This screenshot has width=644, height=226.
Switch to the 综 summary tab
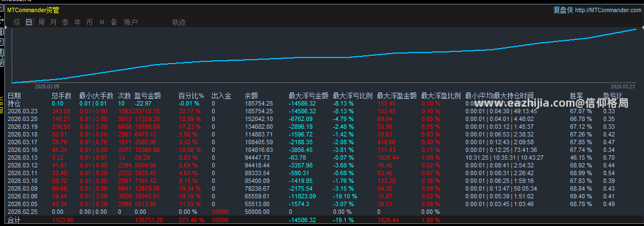pyautogui.click(x=17, y=22)
